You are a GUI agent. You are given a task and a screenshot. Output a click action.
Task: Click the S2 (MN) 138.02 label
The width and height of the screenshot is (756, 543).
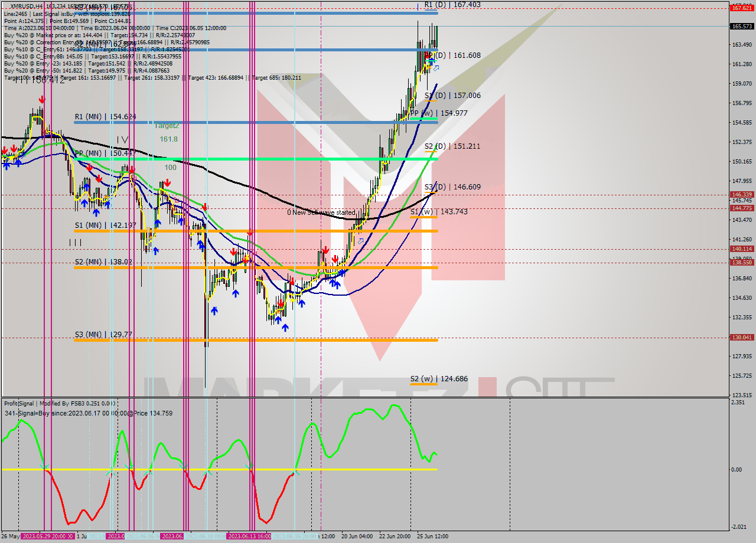tap(103, 262)
